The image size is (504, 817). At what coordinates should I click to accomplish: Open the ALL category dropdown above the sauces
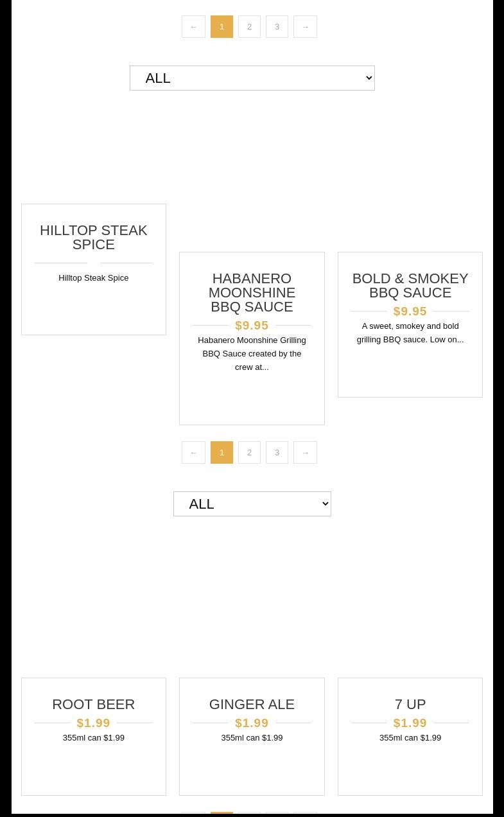pos(252,78)
